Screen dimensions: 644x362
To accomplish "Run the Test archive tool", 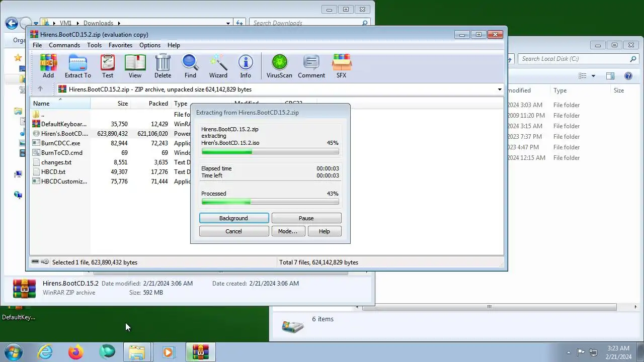I will click(x=108, y=66).
